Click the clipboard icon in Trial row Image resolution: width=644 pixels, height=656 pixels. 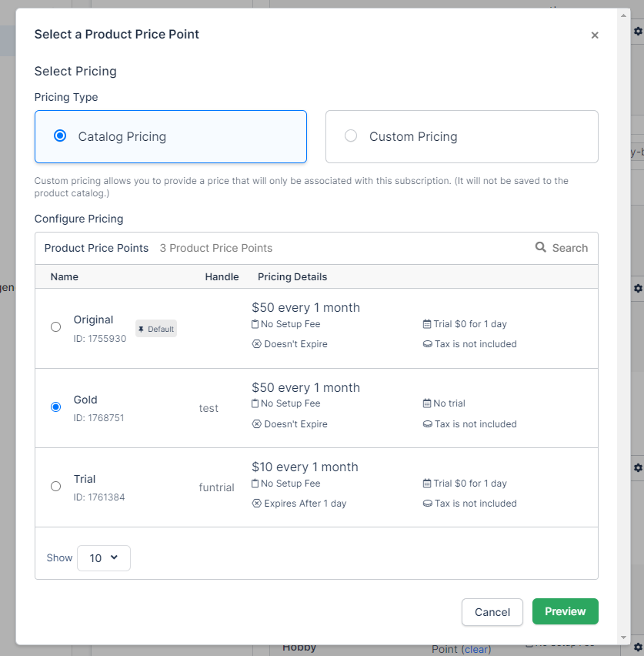255,484
